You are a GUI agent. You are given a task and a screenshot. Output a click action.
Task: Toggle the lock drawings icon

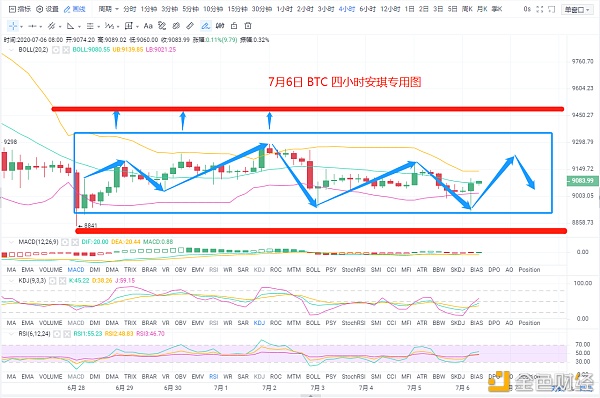pyautogui.click(x=234, y=26)
